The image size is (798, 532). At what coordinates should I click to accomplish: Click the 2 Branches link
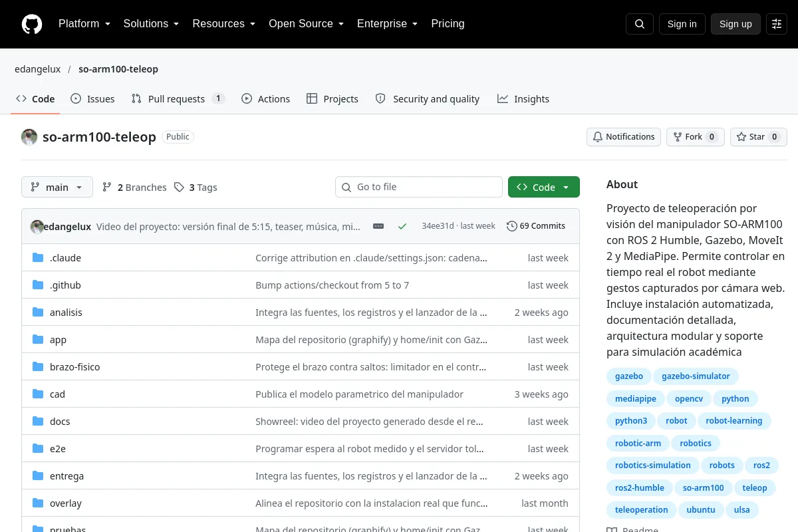click(x=134, y=188)
